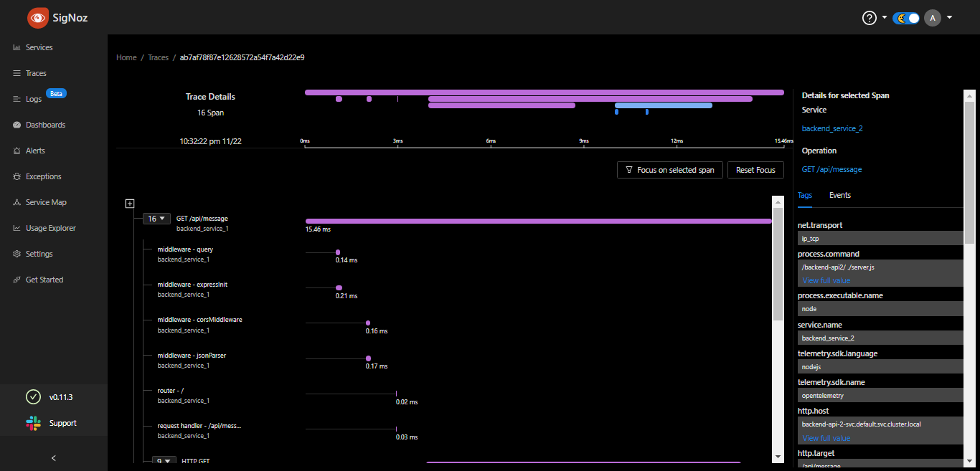Click the Service Map icon

pyautogui.click(x=17, y=202)
